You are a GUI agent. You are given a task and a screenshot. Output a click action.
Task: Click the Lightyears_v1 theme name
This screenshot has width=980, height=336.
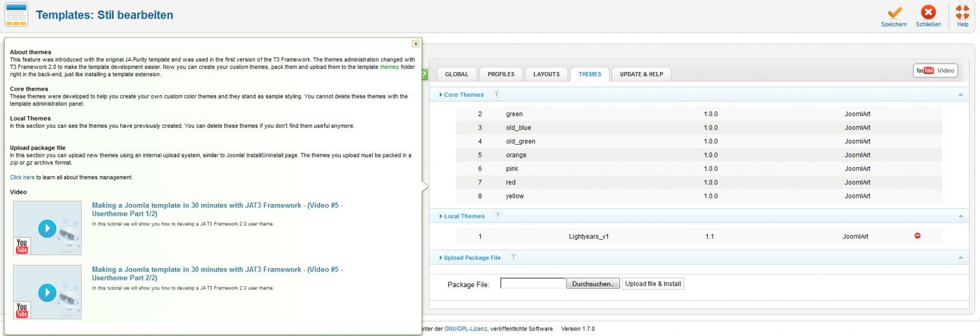tap(589, 237)
